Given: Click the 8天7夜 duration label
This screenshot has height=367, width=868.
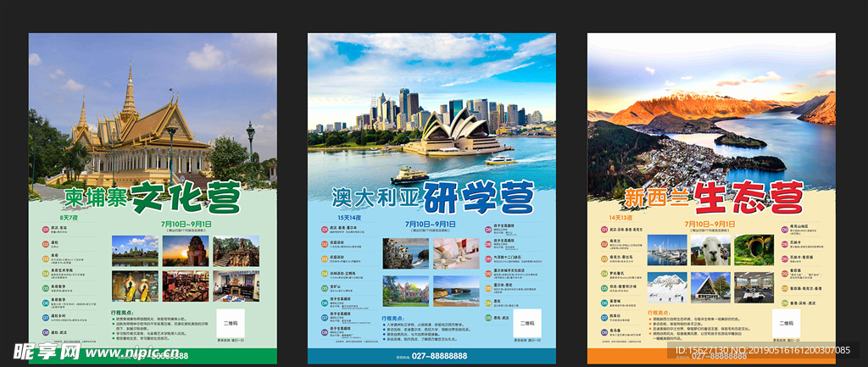Looking at the screenshot, I should click(69, 218).
